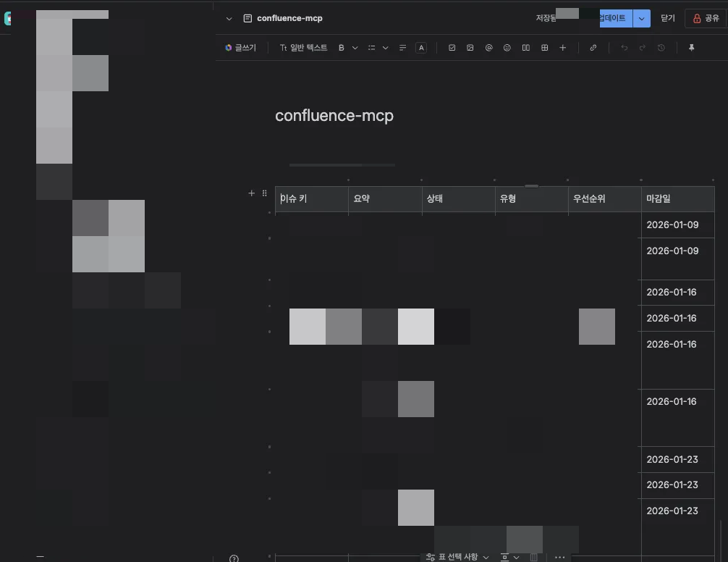
Task: Click the 공유 share lock button
Action: pos(706,18)
